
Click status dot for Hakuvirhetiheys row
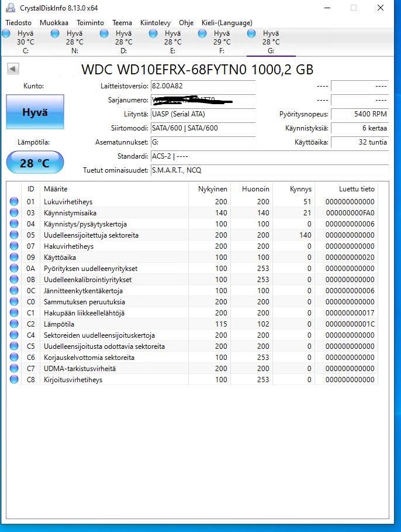[14, 246]
